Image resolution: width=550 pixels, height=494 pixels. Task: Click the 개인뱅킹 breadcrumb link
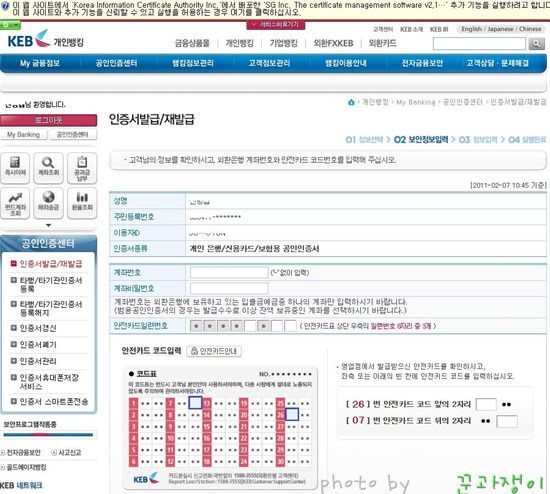tap(375, 102)
